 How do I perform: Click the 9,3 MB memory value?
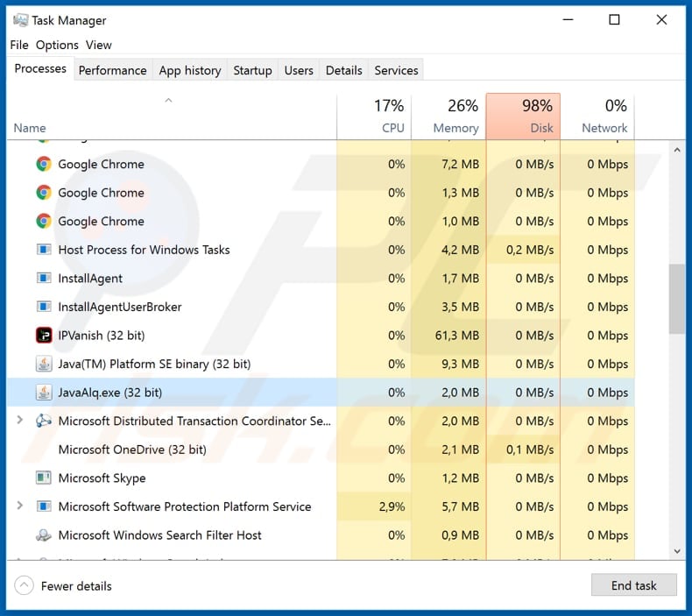(460, 365)
